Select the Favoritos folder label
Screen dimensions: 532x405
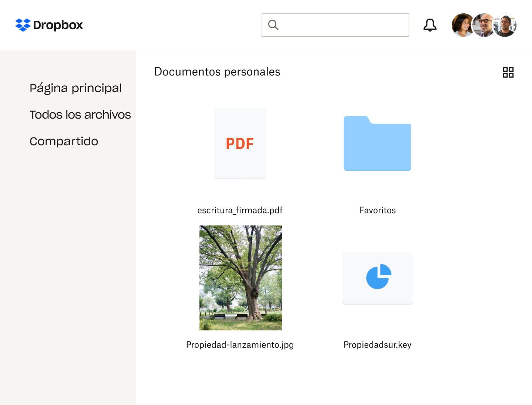coord(377,210)
